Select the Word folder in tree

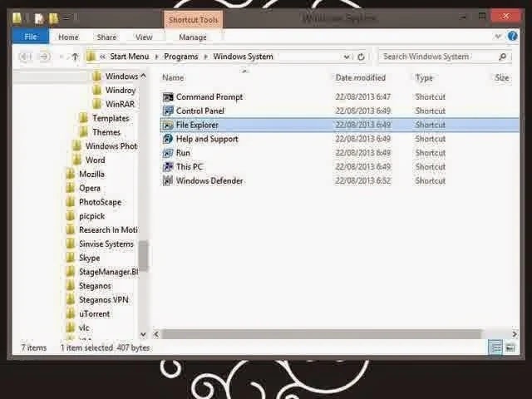96,160
